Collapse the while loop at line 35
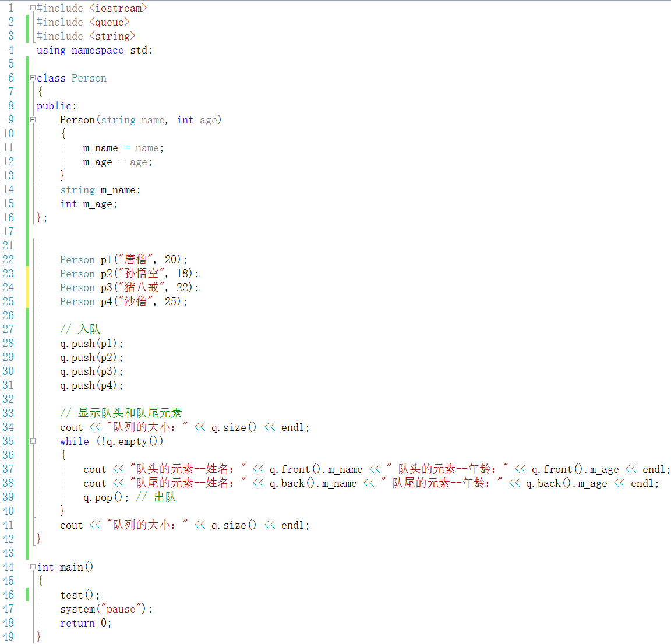 click(x=33, y=441)
